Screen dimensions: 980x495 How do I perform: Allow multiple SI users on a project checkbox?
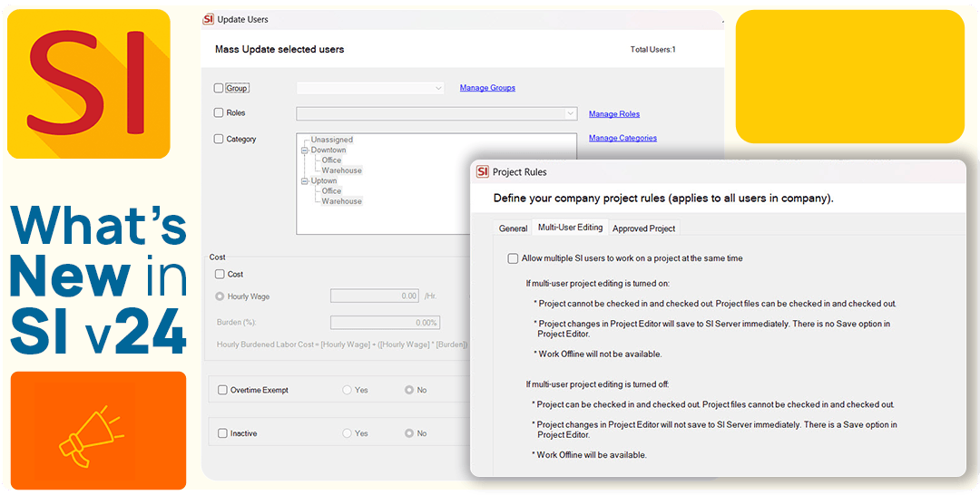click(x=513, y=258)
